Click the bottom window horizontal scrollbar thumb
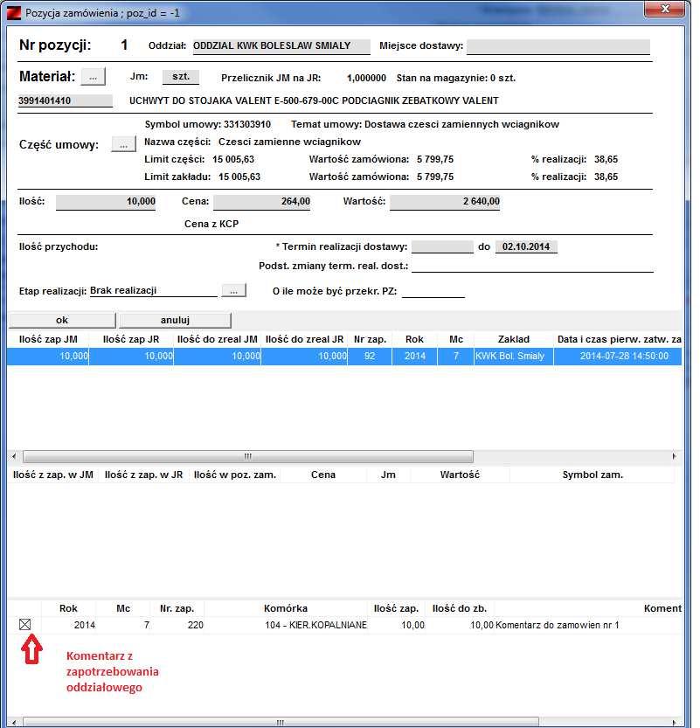Screen dimensions: 700x728 pos(281,723)
